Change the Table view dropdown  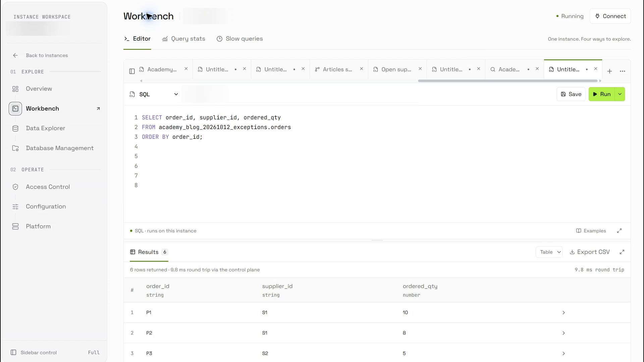click(x=549, y=252)
